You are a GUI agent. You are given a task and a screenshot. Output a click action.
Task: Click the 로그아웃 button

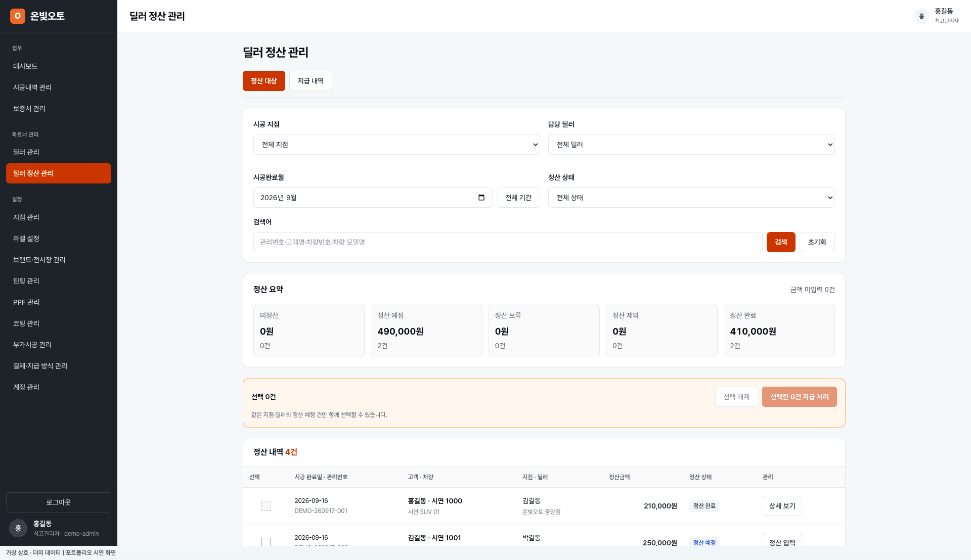[x=59, y=502]
